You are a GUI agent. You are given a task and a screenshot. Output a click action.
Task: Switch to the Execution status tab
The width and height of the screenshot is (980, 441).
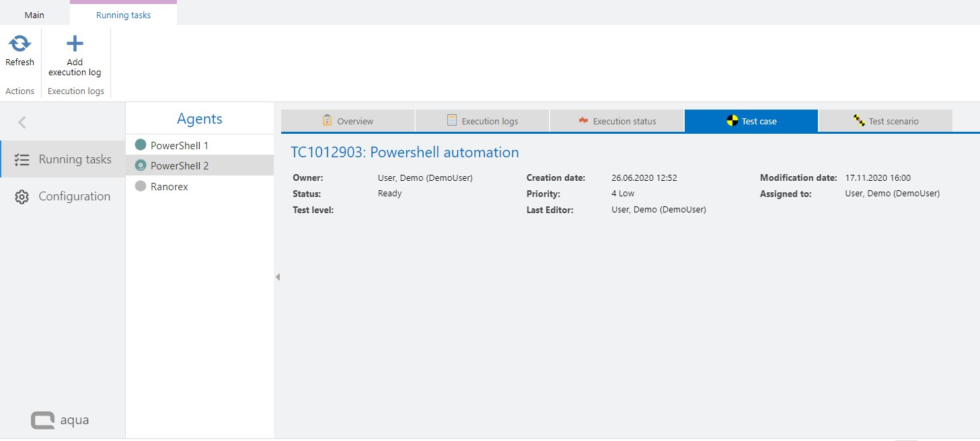[617, 121]
